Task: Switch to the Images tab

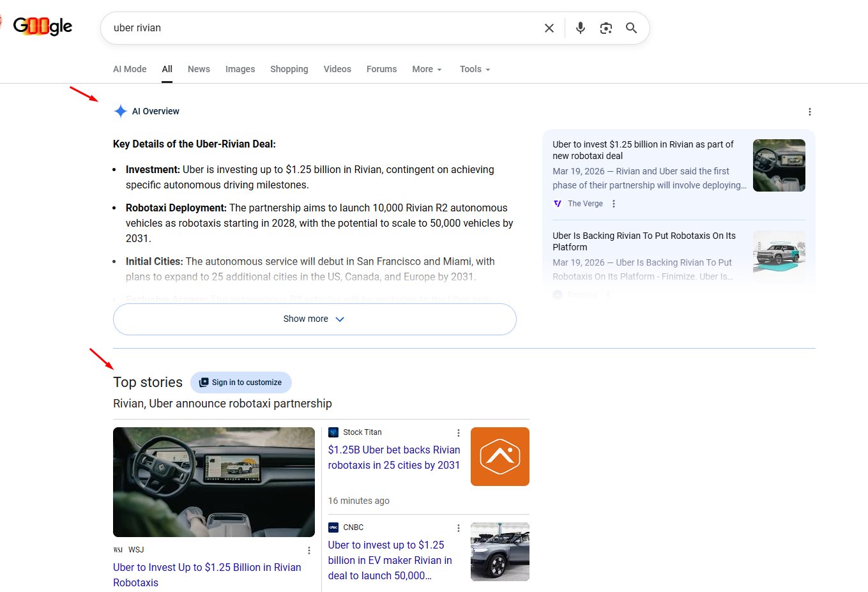Action: 240,69
